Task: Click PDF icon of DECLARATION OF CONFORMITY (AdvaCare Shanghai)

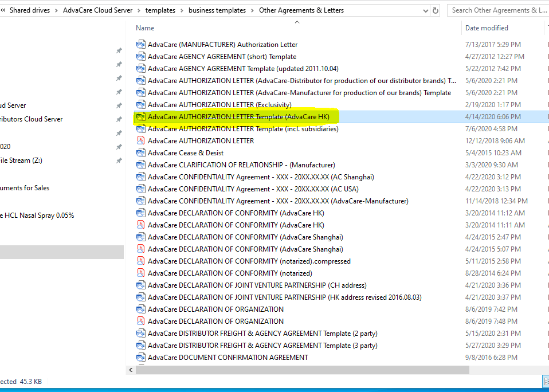Action: pyautogui.click(x=140, y=249)
